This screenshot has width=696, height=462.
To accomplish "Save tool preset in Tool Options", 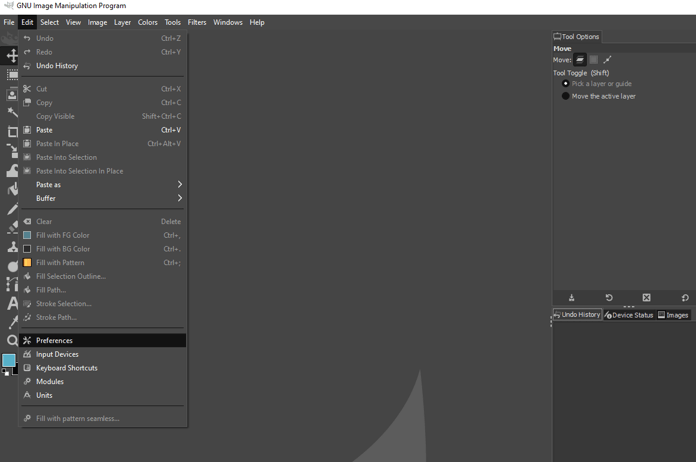I will 571,297.
